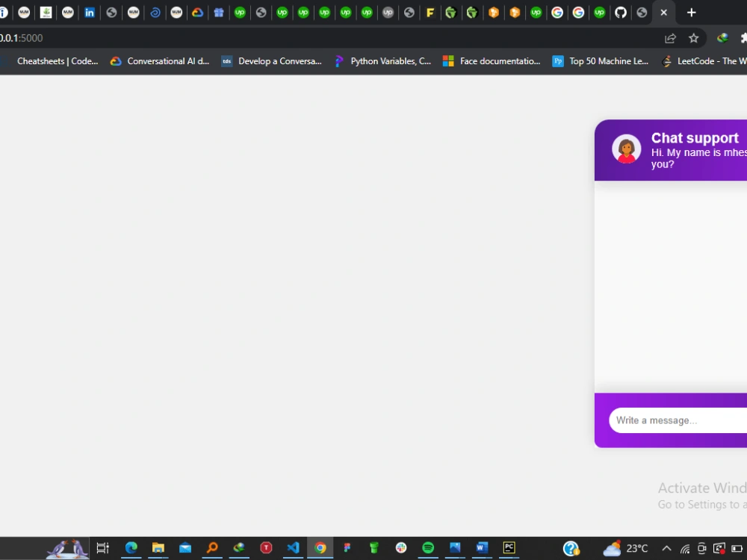The width and height of the screenshot is (747, 560).
Task: Switch to the Google Cloud browser tab
Action: (x=197, y=13)
